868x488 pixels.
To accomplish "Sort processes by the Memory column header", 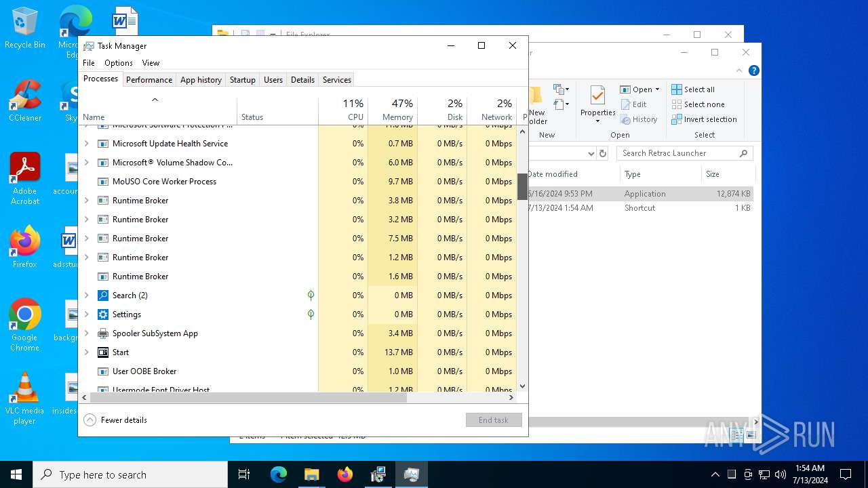I will (393, 110).
